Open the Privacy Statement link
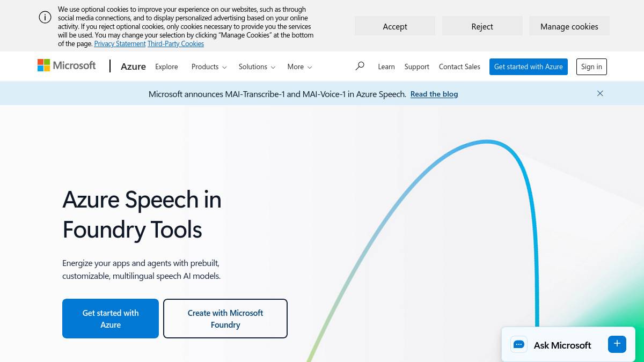 120,44
